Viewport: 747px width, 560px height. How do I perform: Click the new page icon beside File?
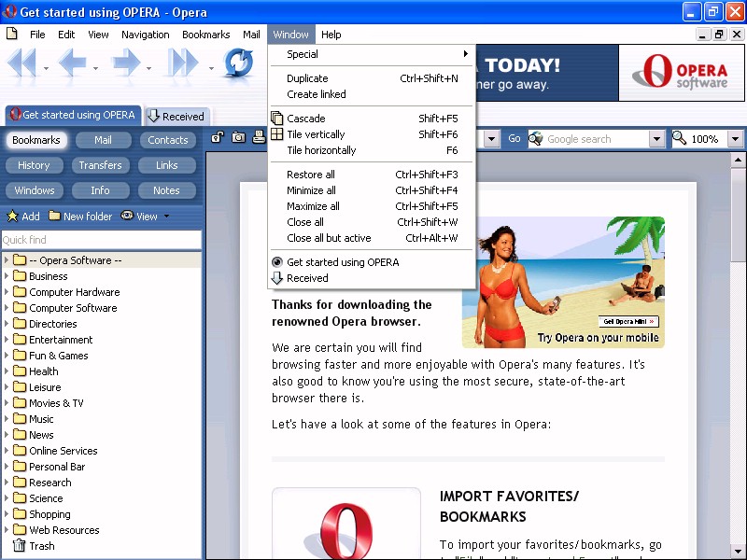click(11, 34)
